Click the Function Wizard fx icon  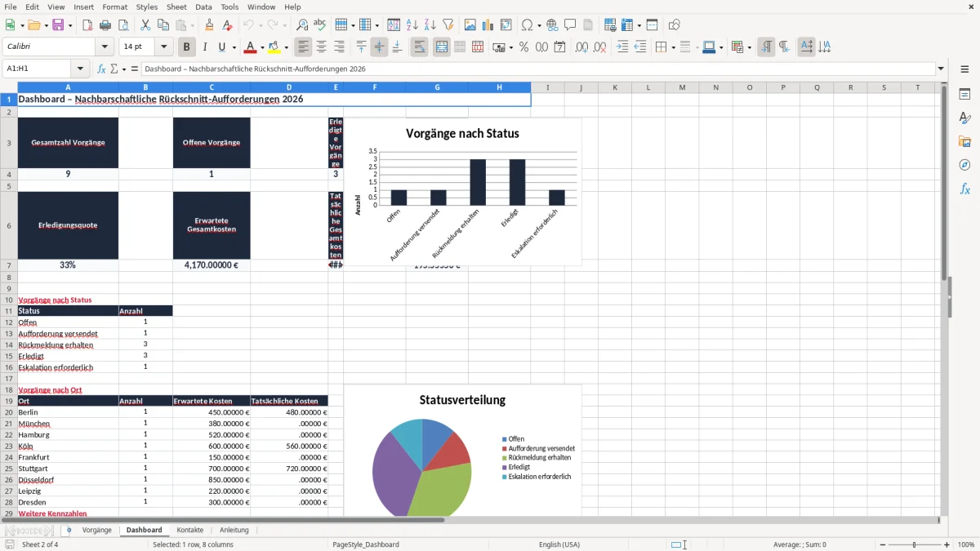coord(102,69)
